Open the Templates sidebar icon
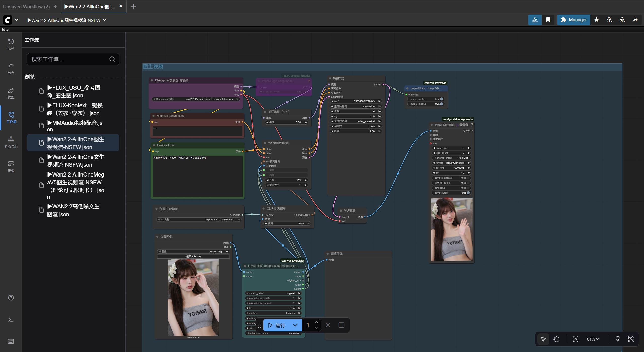The image size is (644, 352). pyautogui.click(x=11, y=166)
